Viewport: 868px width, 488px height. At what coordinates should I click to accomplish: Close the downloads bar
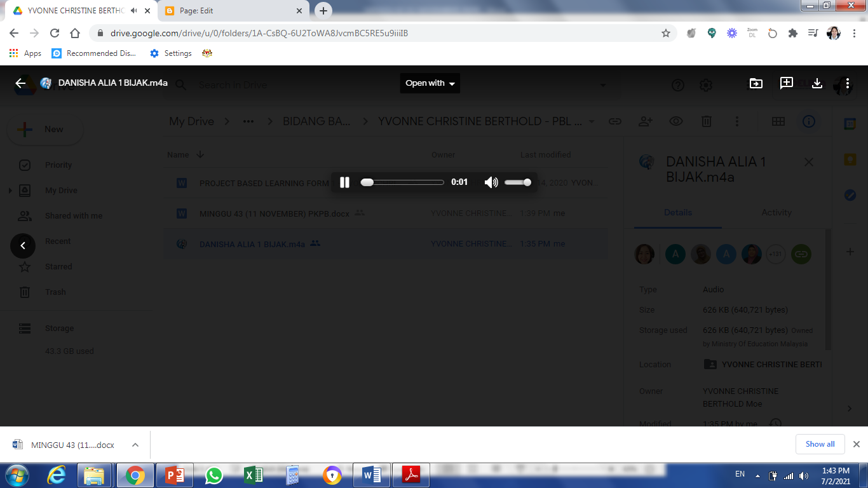pos(856,444)
